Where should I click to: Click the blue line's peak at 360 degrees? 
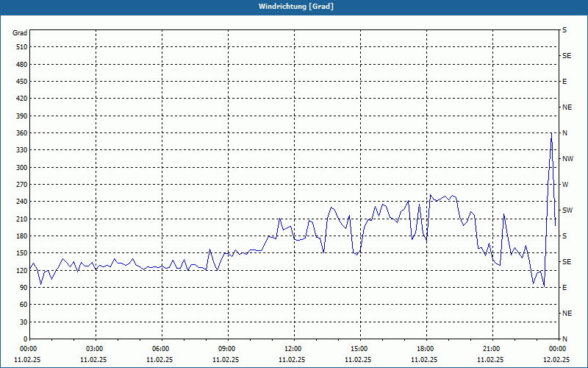point(551,133)
